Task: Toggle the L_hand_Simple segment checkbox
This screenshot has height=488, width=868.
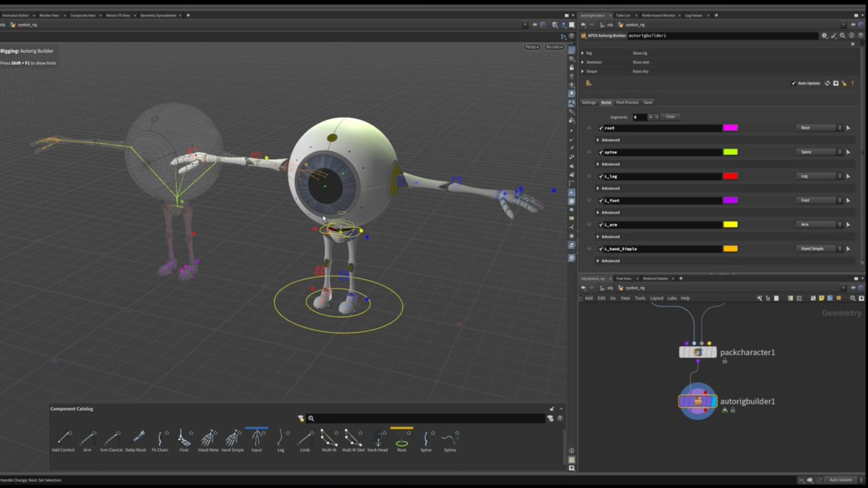Action: click(x=601, y=249)
